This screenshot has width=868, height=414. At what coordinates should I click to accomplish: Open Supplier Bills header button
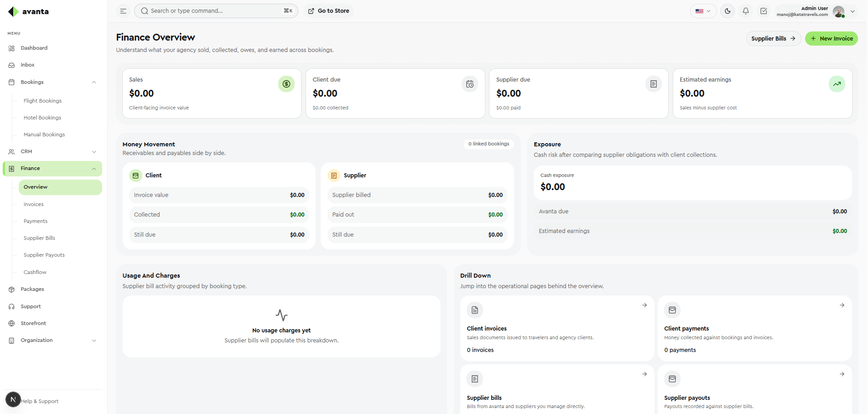773,39
